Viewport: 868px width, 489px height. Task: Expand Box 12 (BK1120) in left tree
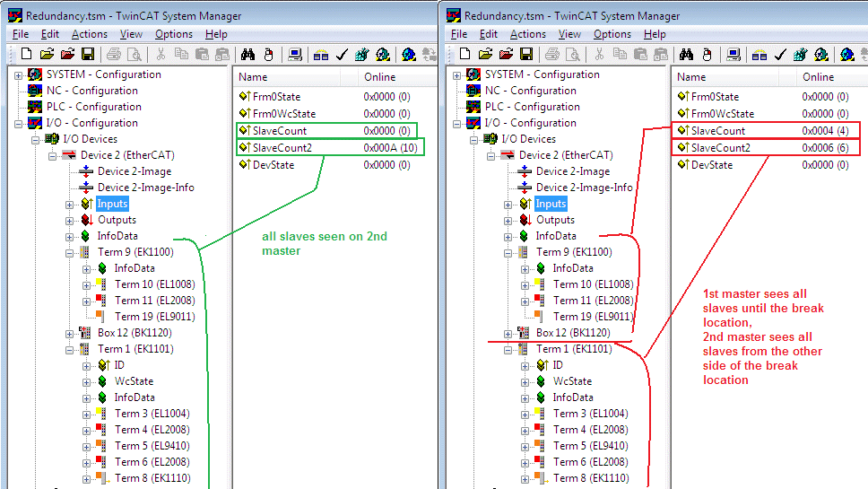69,334
